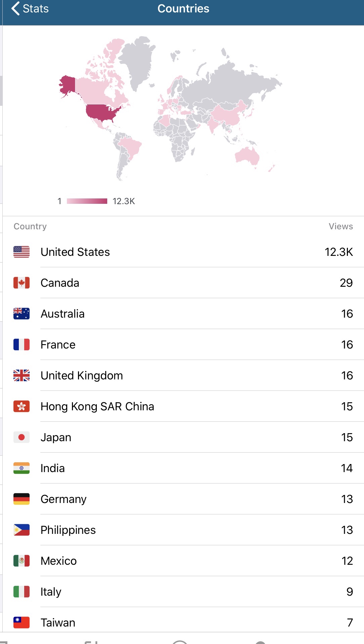Click the United States on the map
Image resolution: width=364 pixels, height=644 pixels.
coord(103,112)
